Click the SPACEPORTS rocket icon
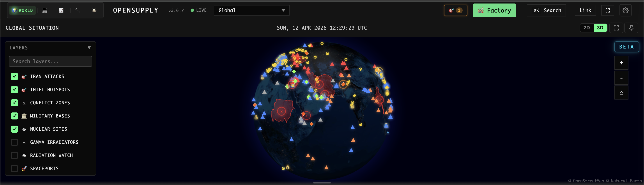Screen dimensions: 644x185 (24, 169)
